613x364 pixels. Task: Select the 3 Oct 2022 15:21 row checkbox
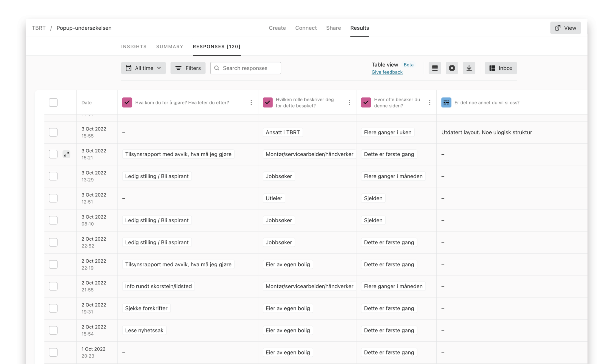pos(53,154)
